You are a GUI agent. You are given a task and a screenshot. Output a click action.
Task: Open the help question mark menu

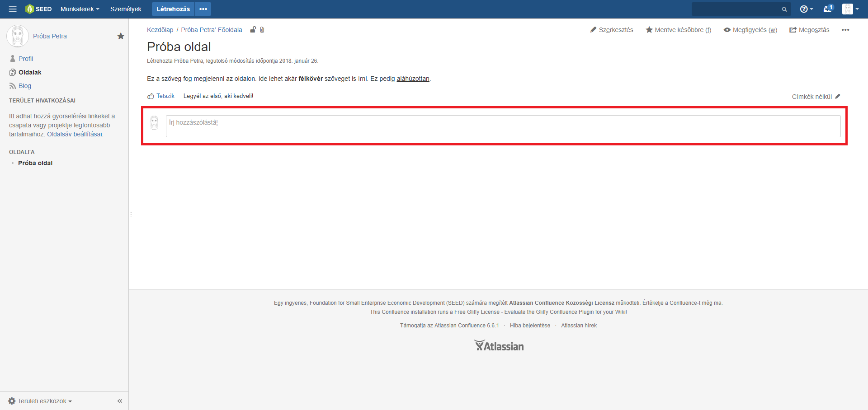806,9
